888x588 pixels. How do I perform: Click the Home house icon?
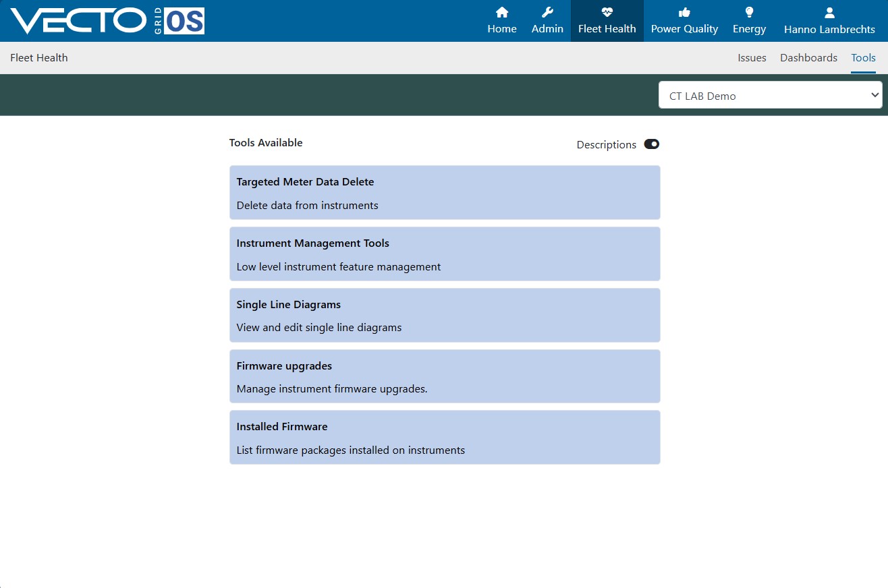coord(502,12)
